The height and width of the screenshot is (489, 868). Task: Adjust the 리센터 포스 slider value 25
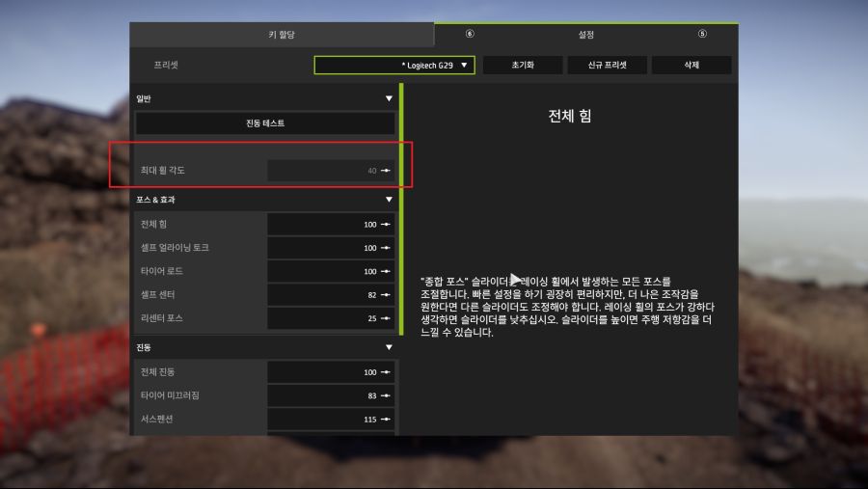coord(331,318)
